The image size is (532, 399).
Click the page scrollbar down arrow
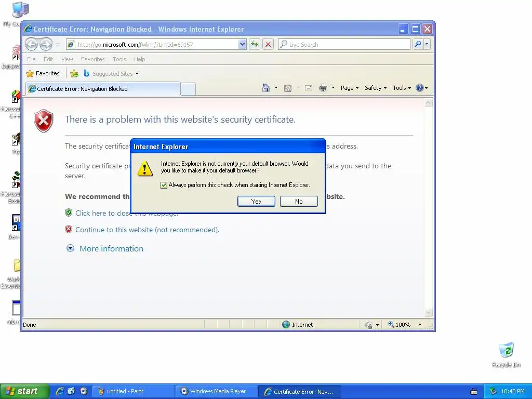[429, 312]
